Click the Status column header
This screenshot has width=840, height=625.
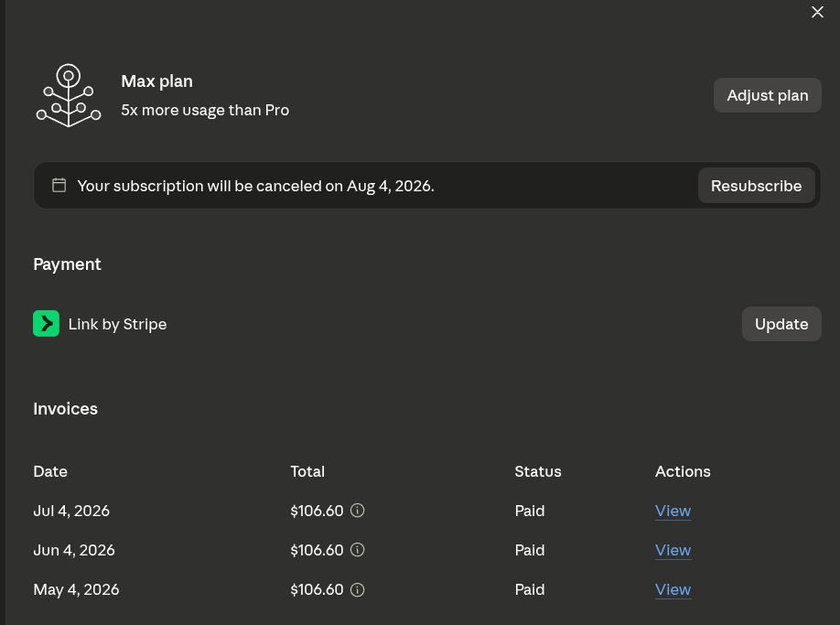538,471
